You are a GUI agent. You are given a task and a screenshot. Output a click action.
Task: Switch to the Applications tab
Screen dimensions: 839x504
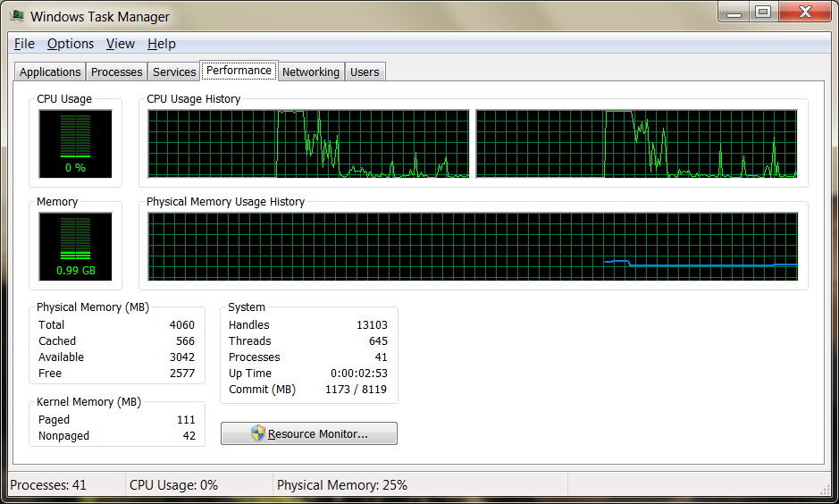click(50, 71)
